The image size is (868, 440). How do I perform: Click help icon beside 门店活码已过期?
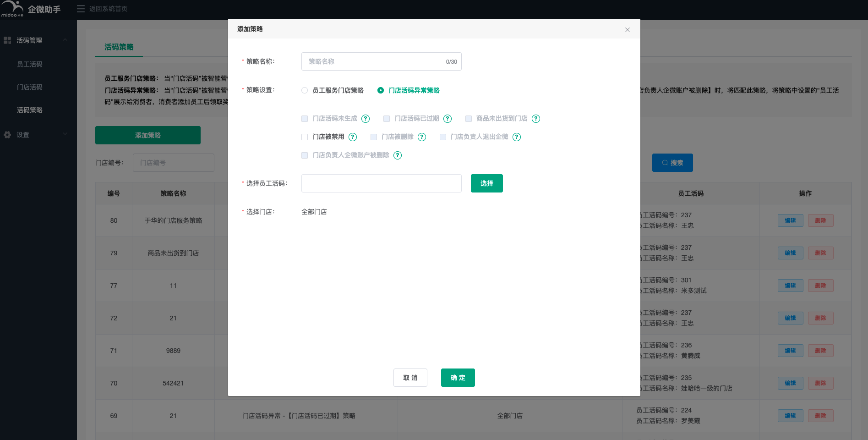(x=448, y=119)
